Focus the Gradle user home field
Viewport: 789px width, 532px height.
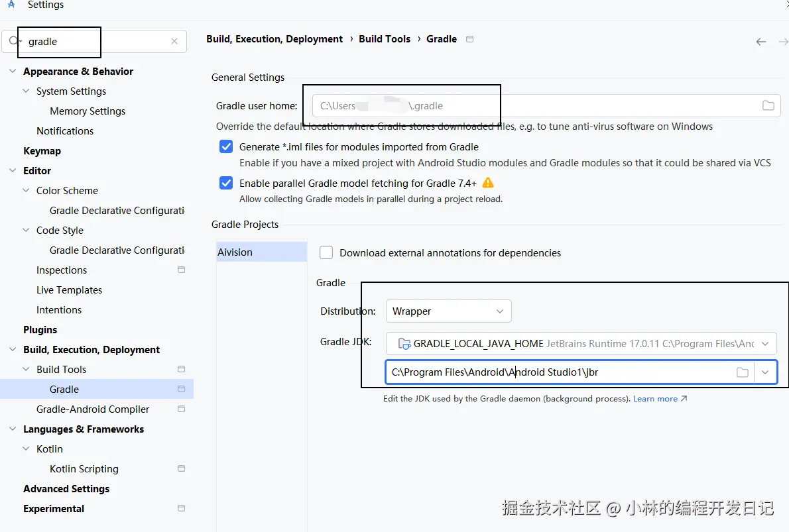click(x=546, y=105)
